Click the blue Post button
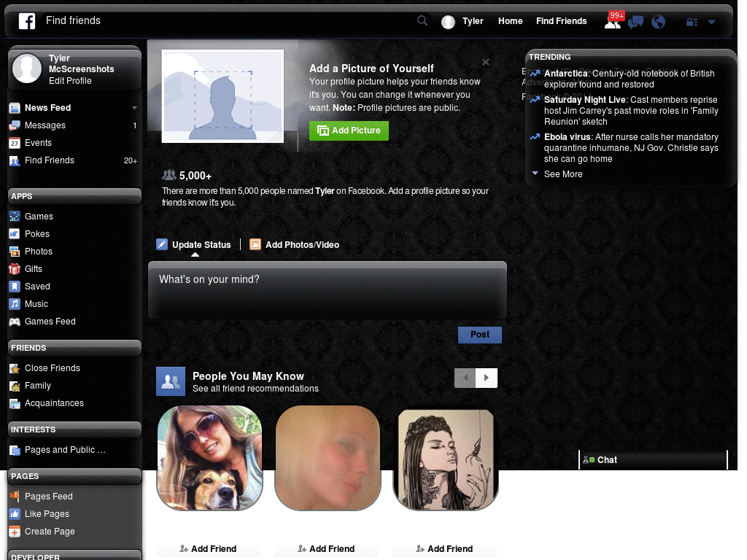The height and width of the screenshot is (560, 747). (480, 335)
